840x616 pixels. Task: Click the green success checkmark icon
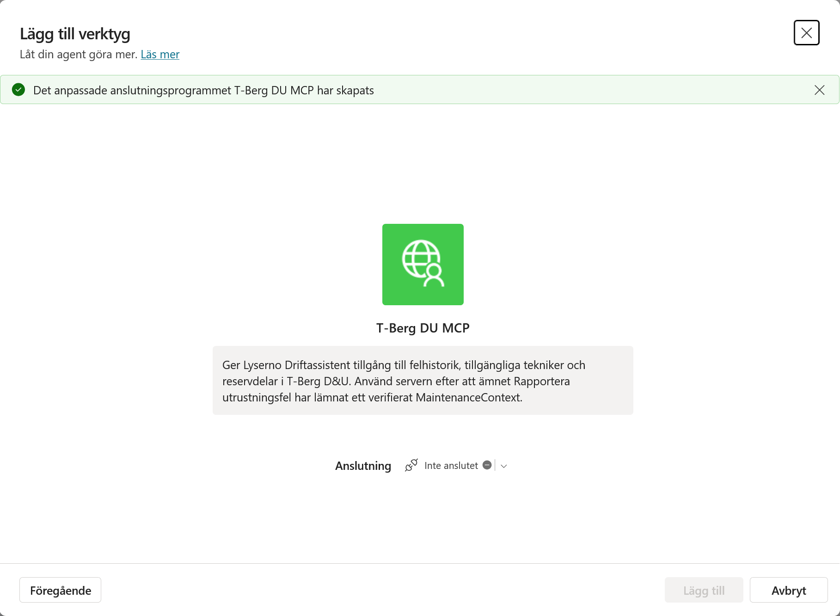(18, 90)
